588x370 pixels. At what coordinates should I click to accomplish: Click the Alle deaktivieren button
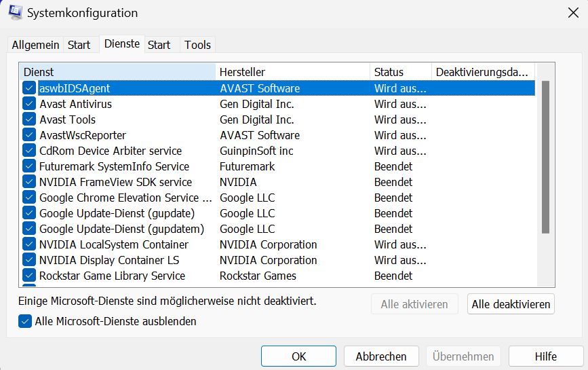[x=511, y=304]
